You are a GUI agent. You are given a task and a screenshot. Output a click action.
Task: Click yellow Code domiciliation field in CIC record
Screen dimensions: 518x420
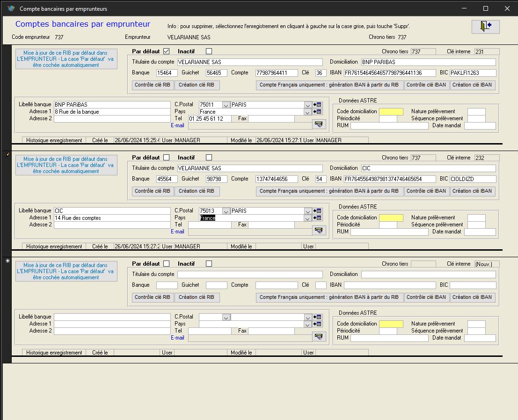[x=391, y=217]
